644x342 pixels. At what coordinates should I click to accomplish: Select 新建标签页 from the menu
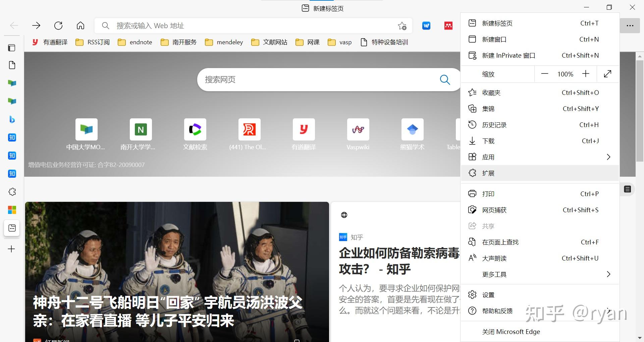click(x=540, y=23)
